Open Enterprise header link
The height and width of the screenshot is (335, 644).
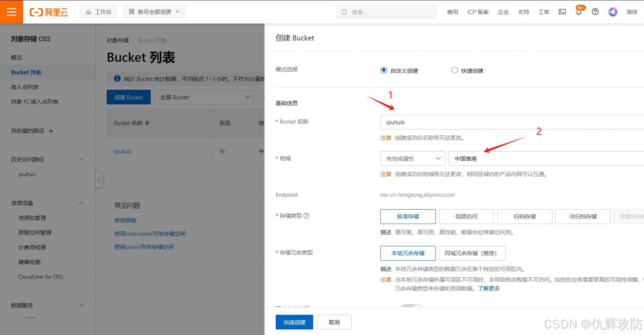(503, 12)
